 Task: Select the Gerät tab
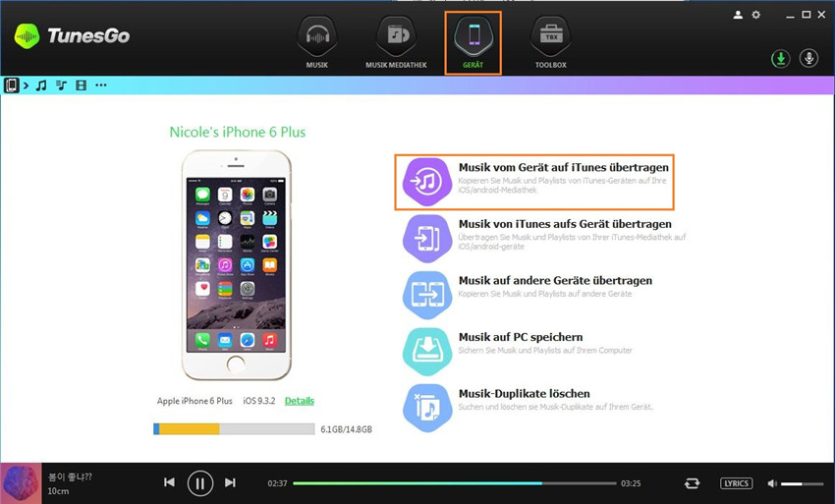coord(473,43)
